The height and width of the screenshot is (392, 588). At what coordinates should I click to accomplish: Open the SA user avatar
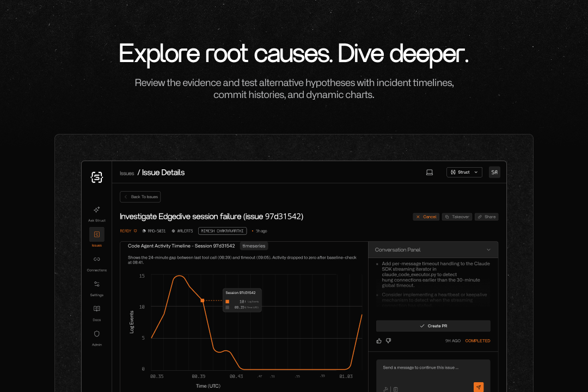494,172
